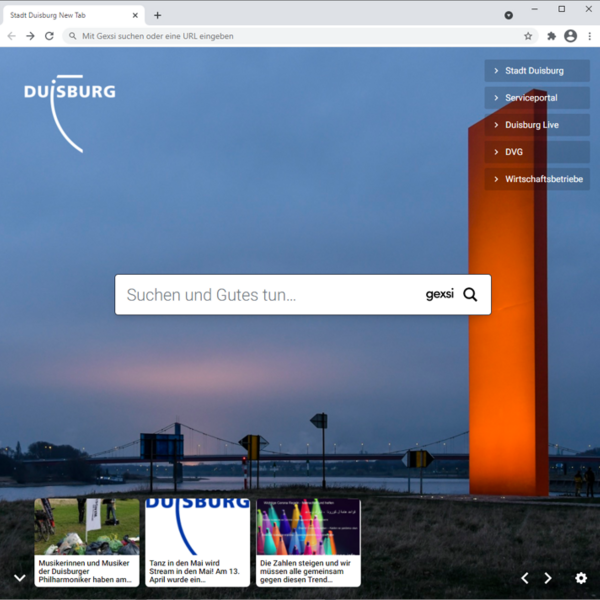Viewport: 600px width, 600px height.
Task: Open the browser extensions puzzle icon
Action: coord(551,36)
